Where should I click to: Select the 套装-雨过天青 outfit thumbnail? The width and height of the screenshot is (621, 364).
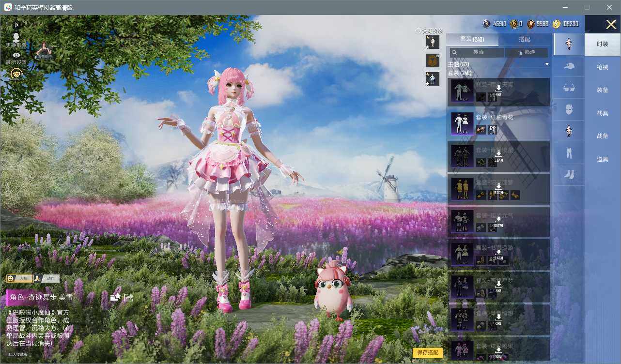click(x=462, y=91)
